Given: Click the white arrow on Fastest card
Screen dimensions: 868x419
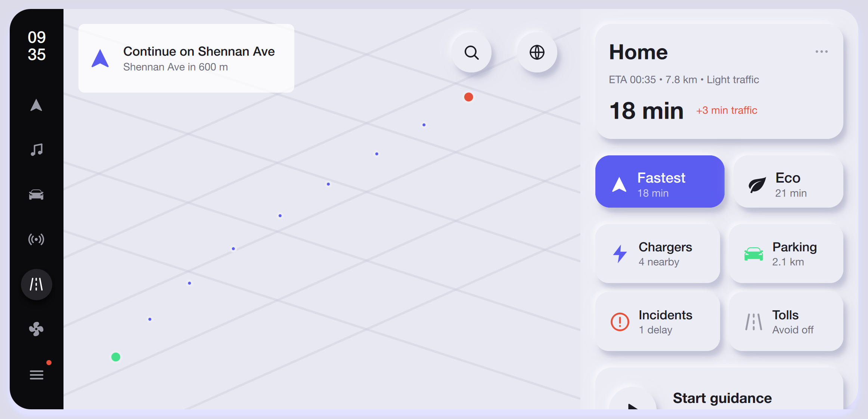Looking at the screenshot, I should point(619,184).
